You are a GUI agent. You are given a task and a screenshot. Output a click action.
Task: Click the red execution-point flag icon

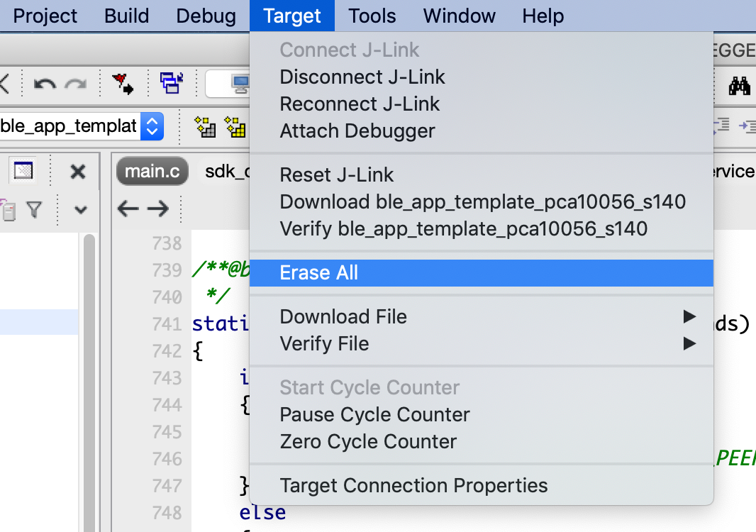122,83
